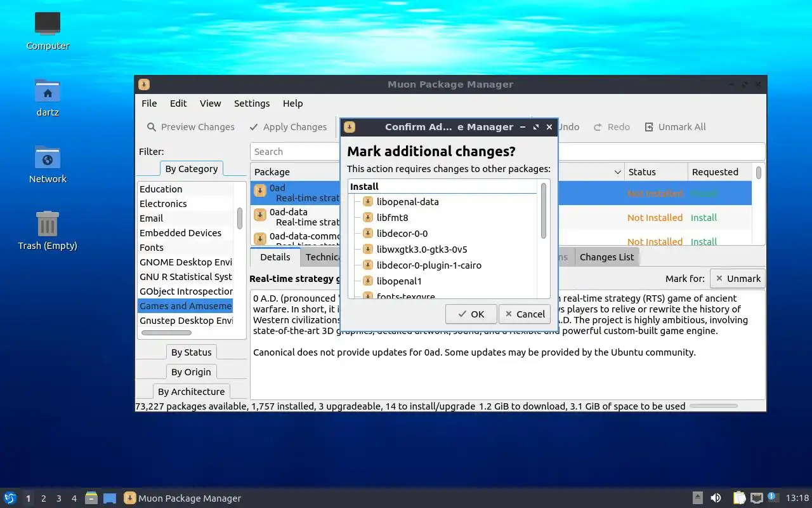Expand the By Architecture filter section
812x508 pixels.
[191, 392]
